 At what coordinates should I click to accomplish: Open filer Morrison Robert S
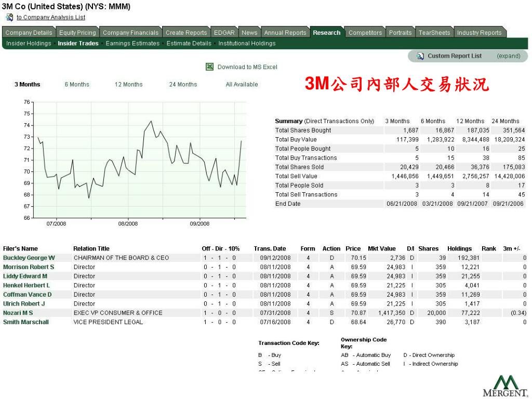(29, 267)
